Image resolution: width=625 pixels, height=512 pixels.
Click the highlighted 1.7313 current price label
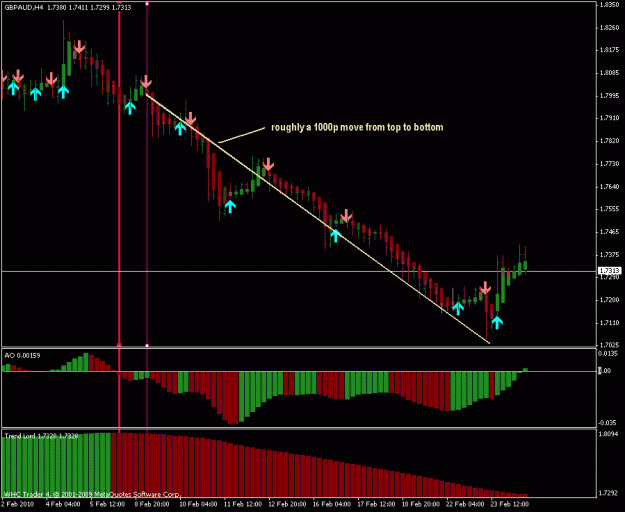610,271
